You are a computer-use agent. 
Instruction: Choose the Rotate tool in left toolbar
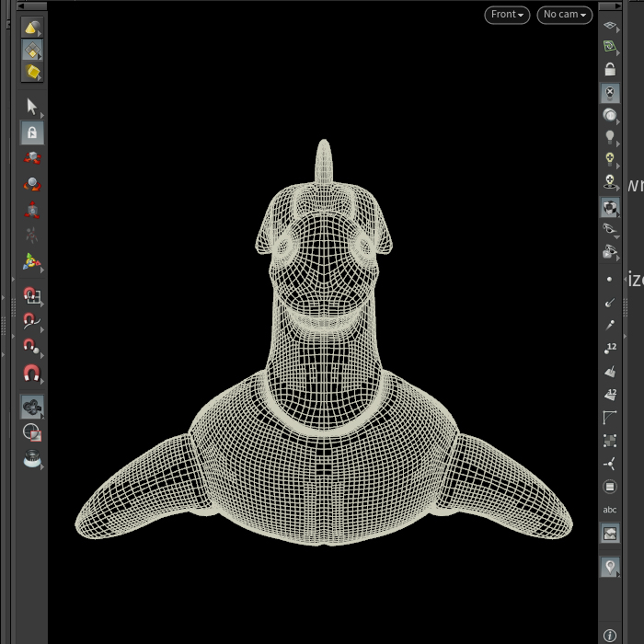pyautogui.click(x=32, y=184)
